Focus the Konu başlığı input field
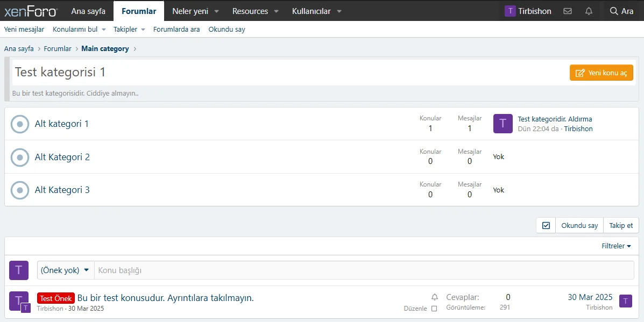This screenshot has height=322, width=644. coord(364,270)
